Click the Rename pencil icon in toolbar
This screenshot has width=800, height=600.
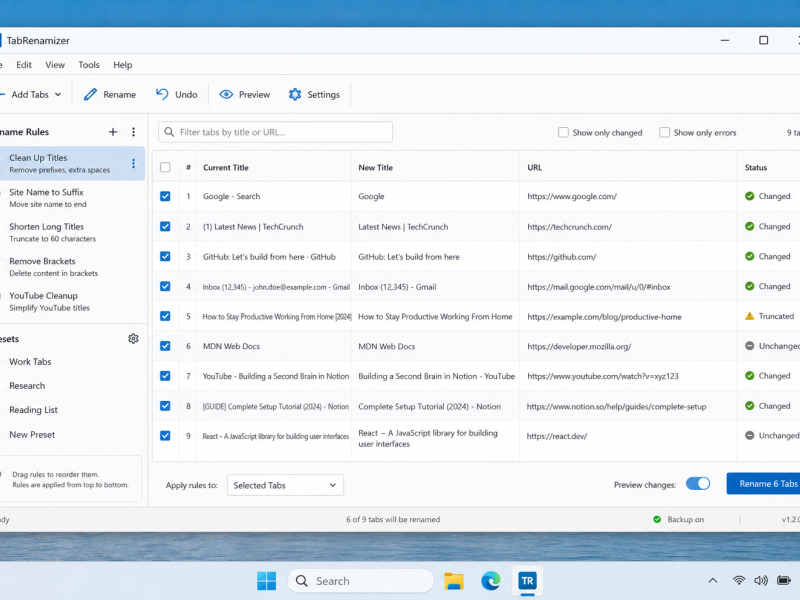tap(90, 94)
